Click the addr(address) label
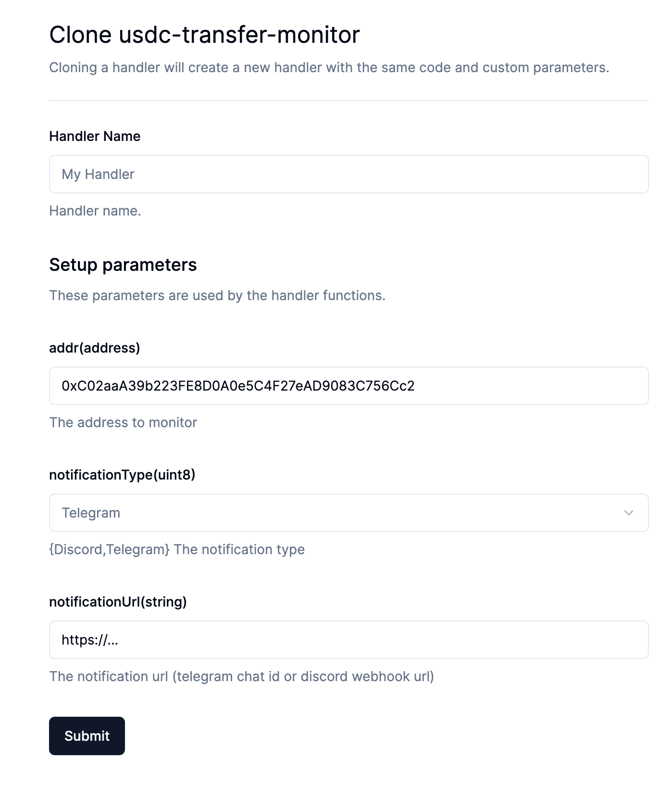This screenshot has width=672, height=811. tap(95, 348)
